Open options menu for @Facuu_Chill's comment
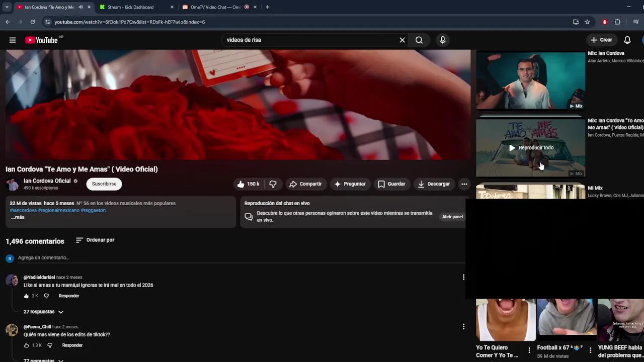The height and width of the screenshot is (362, 644). click(463, 327)
